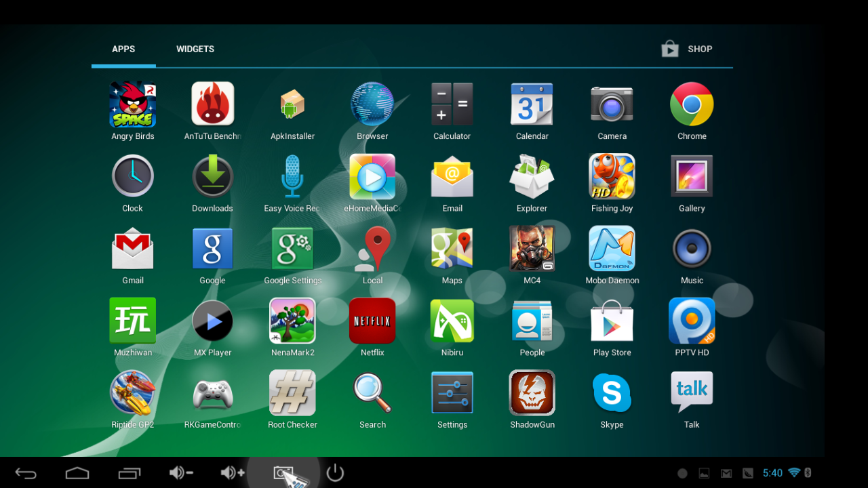Tap the power button in navigation bar
The width and height of the screenshot is (868, 488).
click(336, 473)
